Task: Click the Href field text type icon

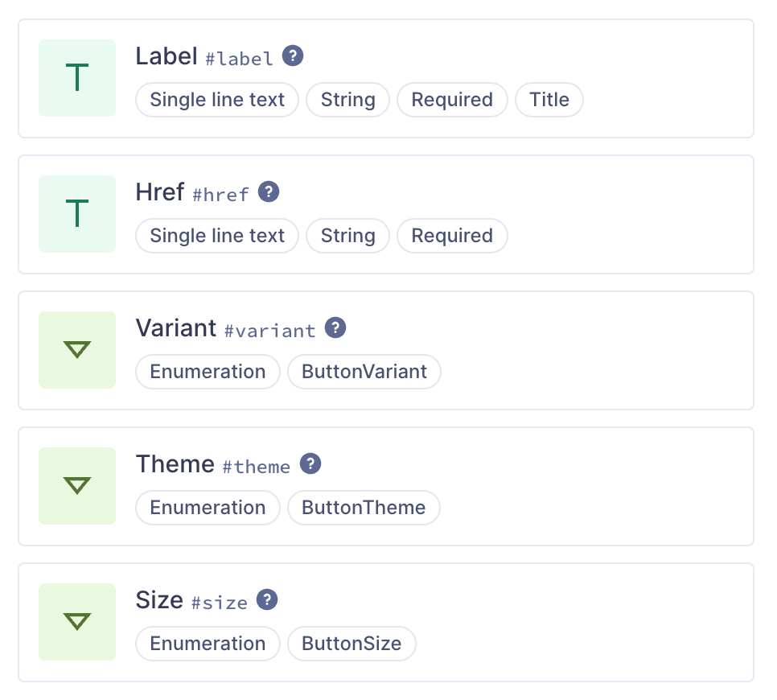Action: tap(77, 214)
